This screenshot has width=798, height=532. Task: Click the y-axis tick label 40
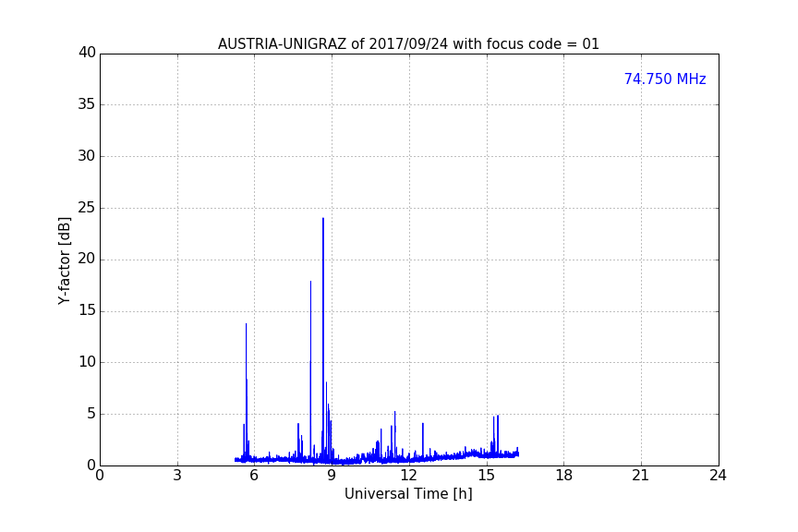(x=87, y=53)
